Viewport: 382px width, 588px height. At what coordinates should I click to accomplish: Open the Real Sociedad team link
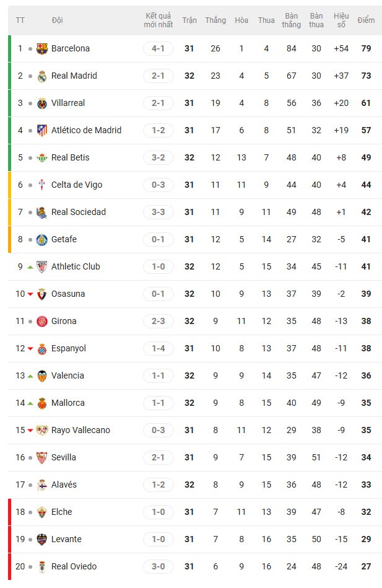79,212
